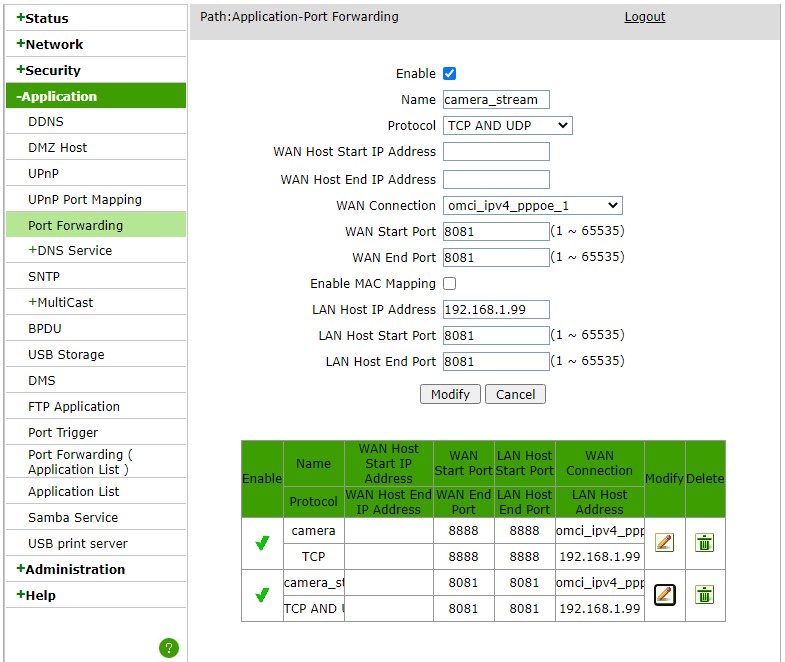This screenshot has width=785, height=662.
Task: Expand the Administration menu section
Action: click(71, 569)
